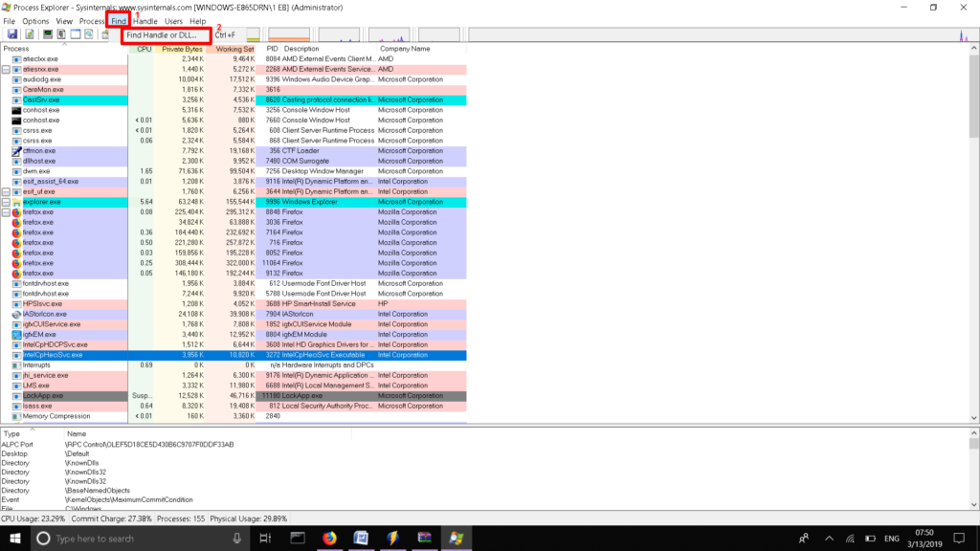Open the Help menu

click(x=197, y=21)
